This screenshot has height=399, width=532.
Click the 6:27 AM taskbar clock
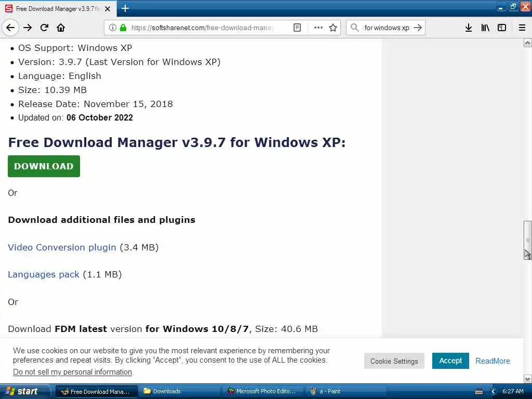(x=513, y=391)
